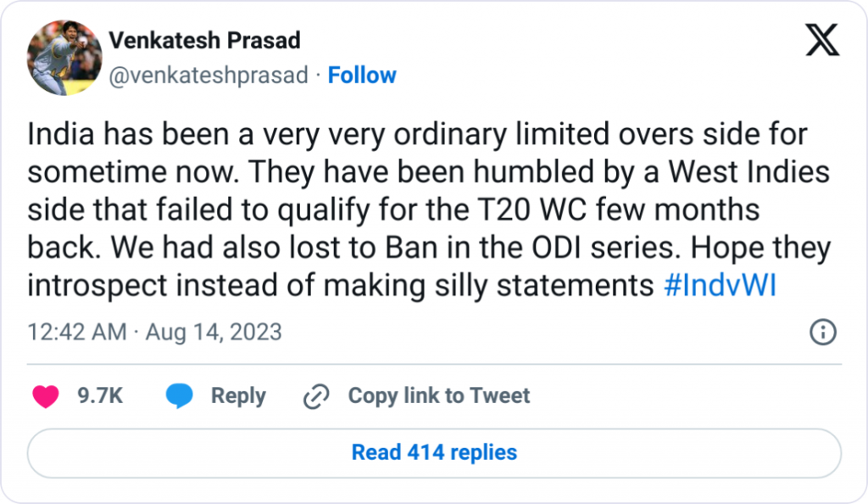Open the Twitter info circle icon
This screenshot has width=868, height=504.
(823, 332)
